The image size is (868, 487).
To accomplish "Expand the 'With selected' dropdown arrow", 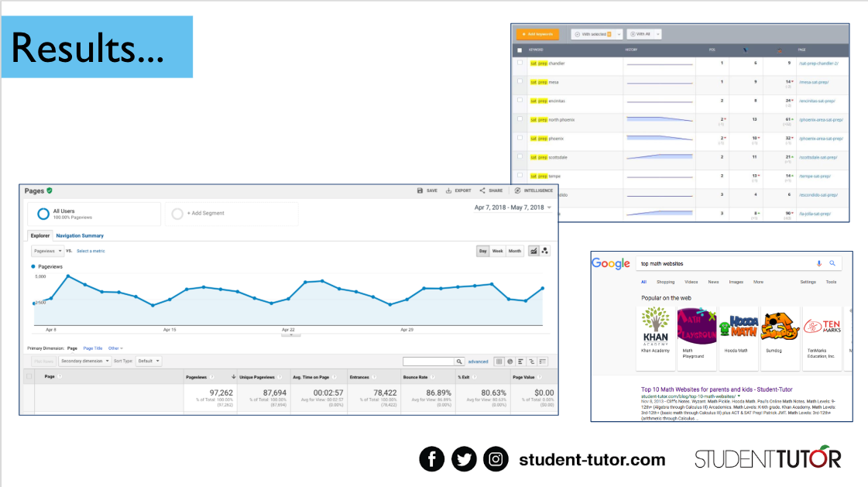I will [x=619, y=34].
